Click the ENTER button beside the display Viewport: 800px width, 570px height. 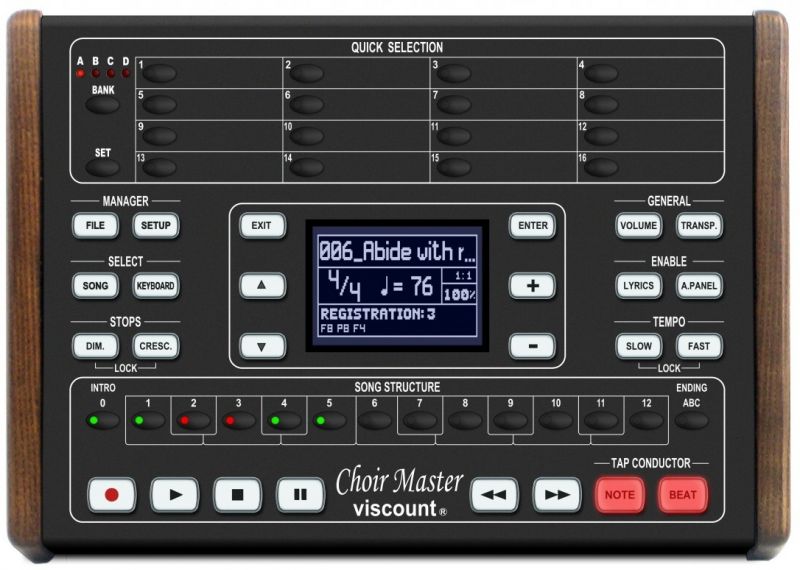coord(532,225)
